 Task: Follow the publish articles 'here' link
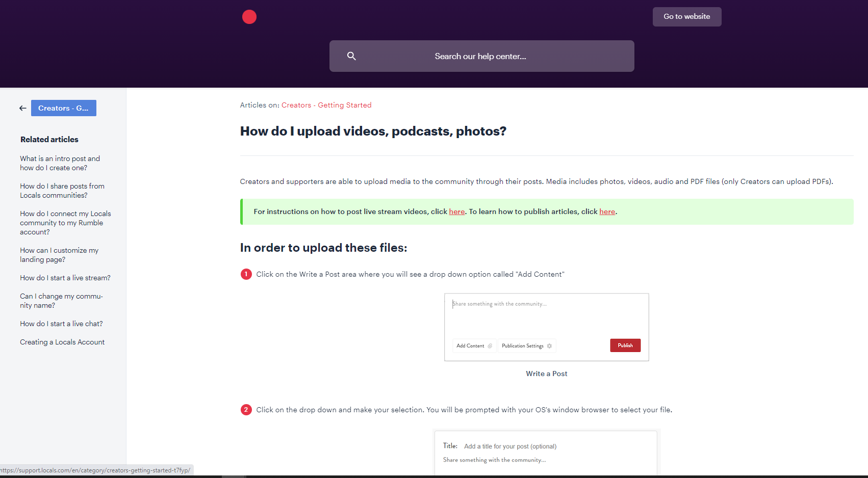click(607, 211)
